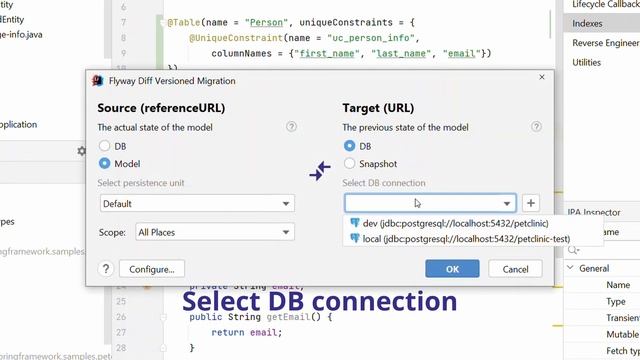Click the Name property in inspector
The height and width of the screenshot is (360, 640).
(618, 285)
